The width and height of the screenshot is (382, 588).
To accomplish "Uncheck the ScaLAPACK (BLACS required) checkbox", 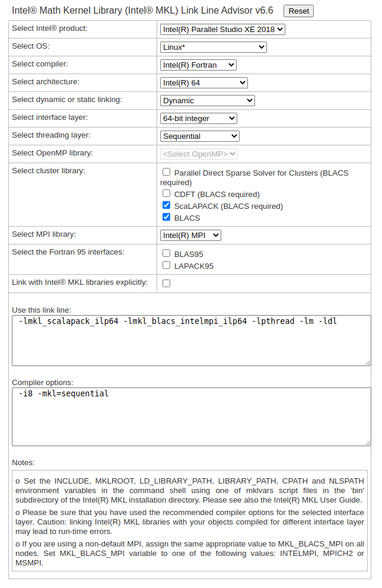I will pyautogui.click(x=167, y=205).
